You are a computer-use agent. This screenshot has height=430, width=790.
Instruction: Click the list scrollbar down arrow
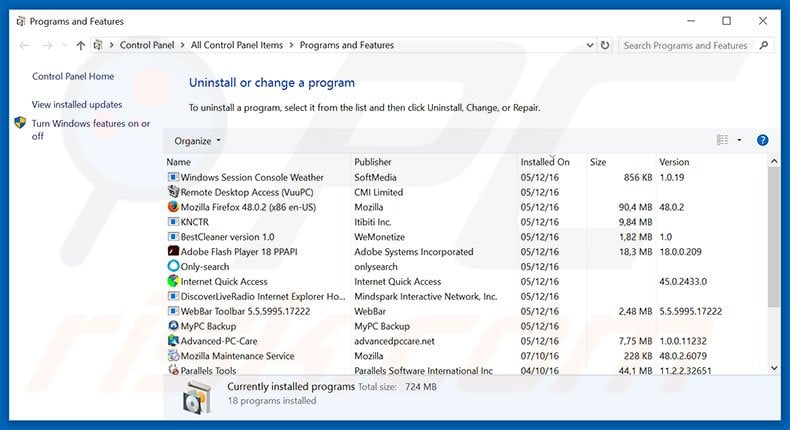(x=774, y=368)
